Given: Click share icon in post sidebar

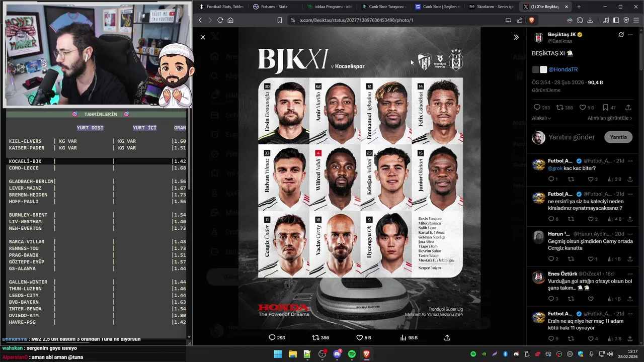Looking at the screenshot, I should 628,107.
